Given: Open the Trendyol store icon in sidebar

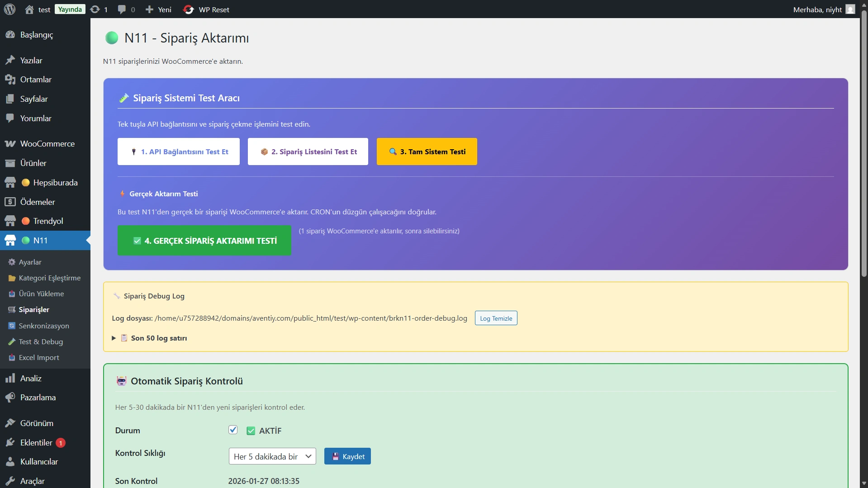Looking at the screenshot, I should [10, 221].
